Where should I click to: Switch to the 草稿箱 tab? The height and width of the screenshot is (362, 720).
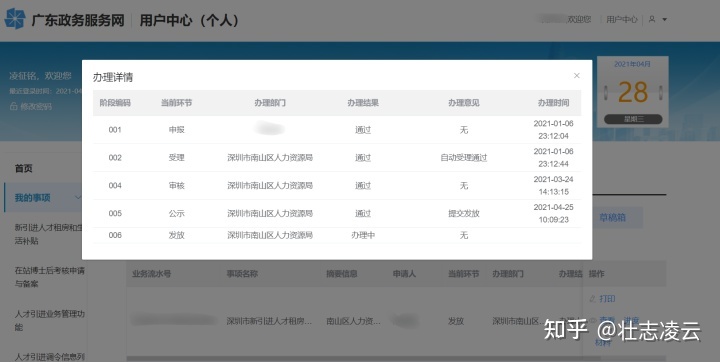(x=612, y=218)
